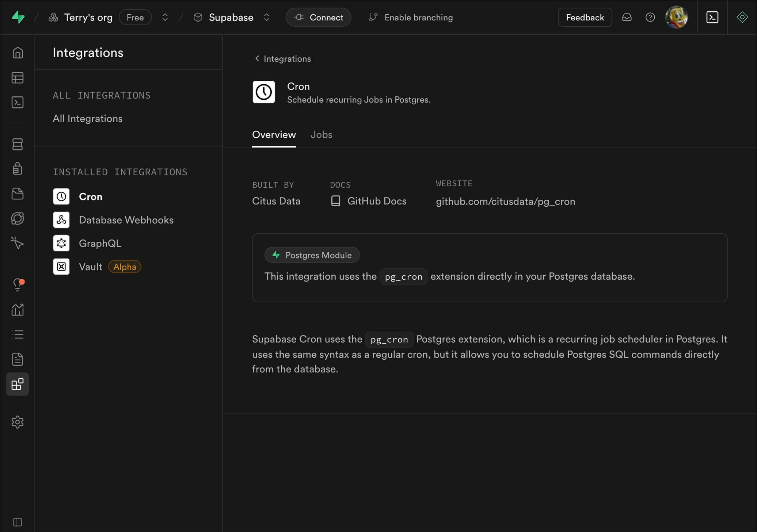Open the Authentication lock icon
The width and height of the screenshot is (757, 532).
[x=18, y=169]
